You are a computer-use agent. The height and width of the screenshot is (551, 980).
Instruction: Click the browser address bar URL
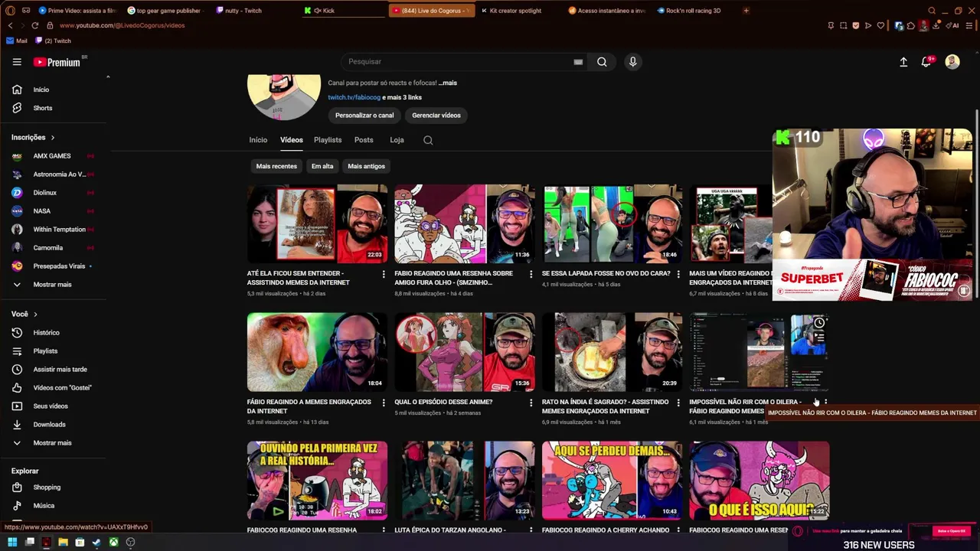tap(122, 25)
